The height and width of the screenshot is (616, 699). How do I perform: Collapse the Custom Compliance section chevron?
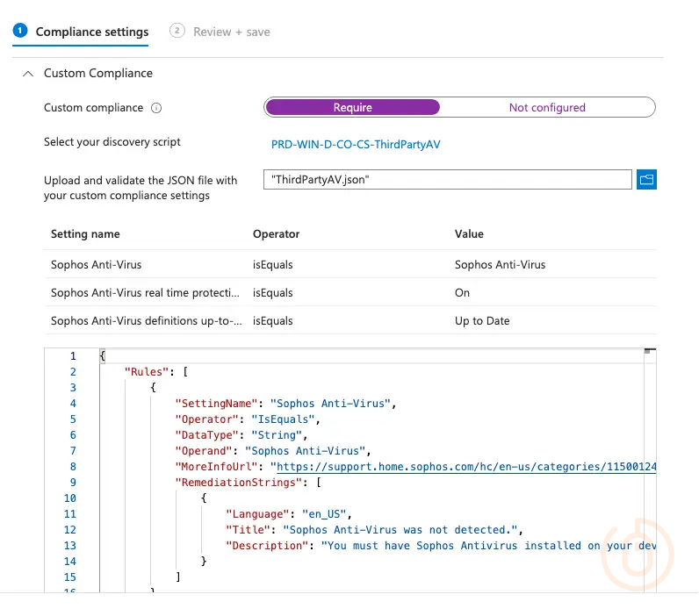coord(28,74)
